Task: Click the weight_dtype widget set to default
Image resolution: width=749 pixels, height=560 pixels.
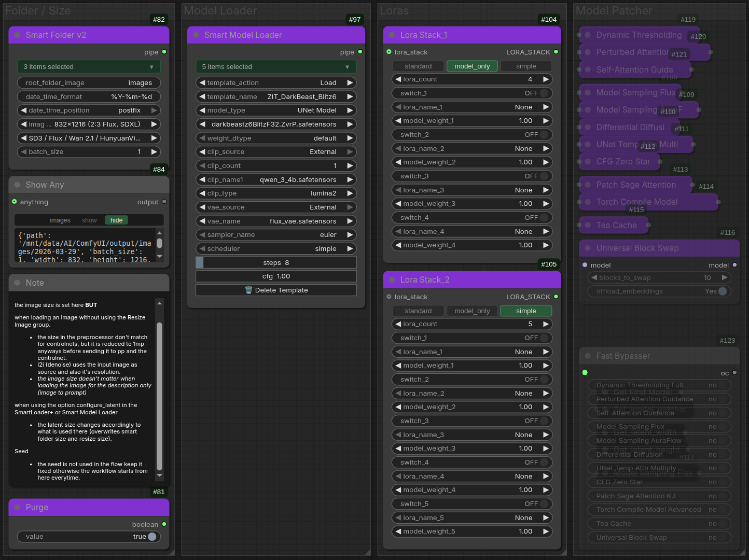Action: pyautogui.click(x=276, y=138)
